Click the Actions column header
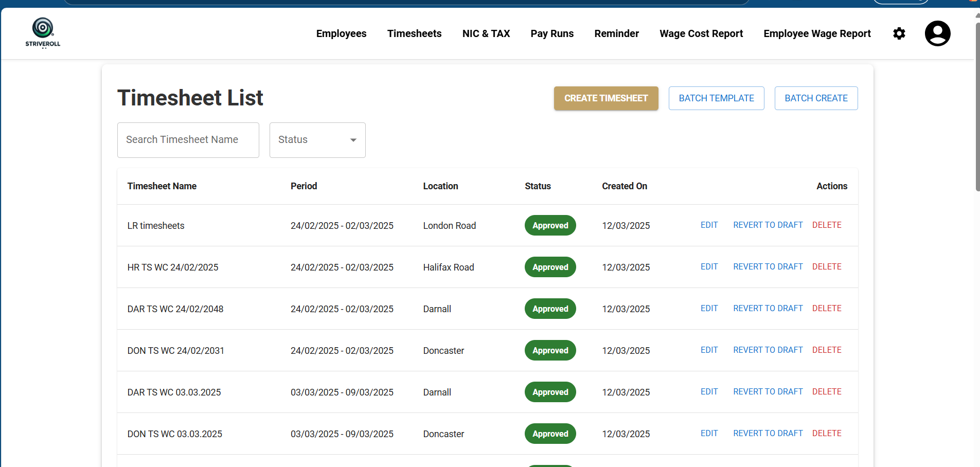 (x=832, y=186)
